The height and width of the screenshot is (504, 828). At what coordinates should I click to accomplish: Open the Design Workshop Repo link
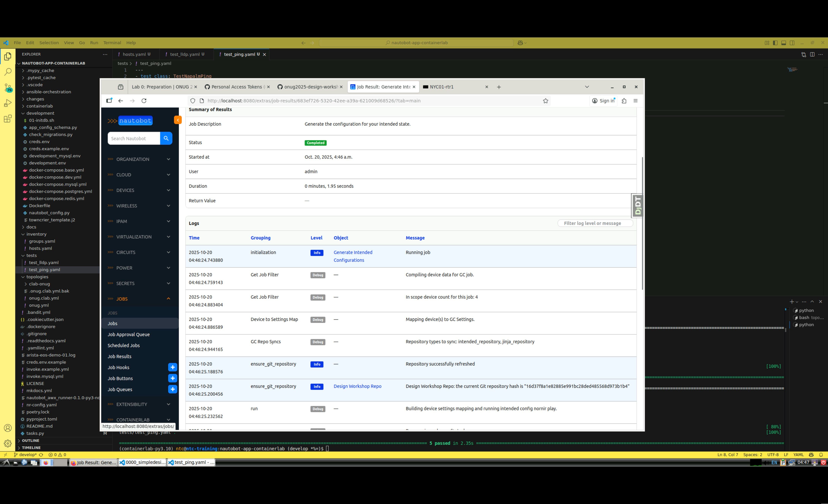(x=357, y=386)
